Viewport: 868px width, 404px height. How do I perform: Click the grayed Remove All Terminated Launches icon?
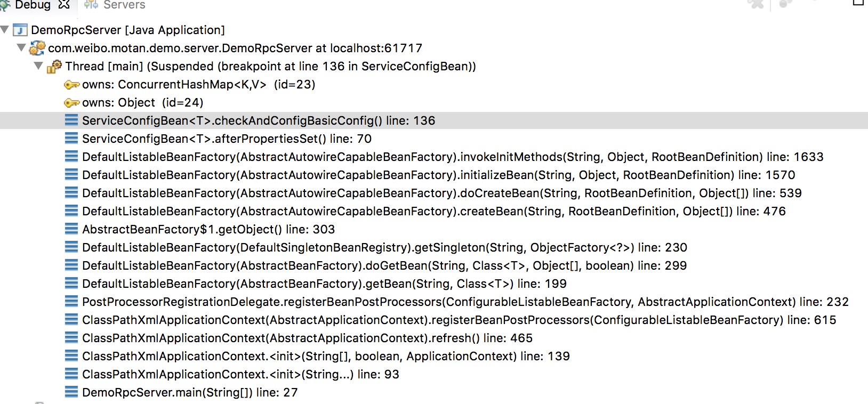[x=756, y=4]
